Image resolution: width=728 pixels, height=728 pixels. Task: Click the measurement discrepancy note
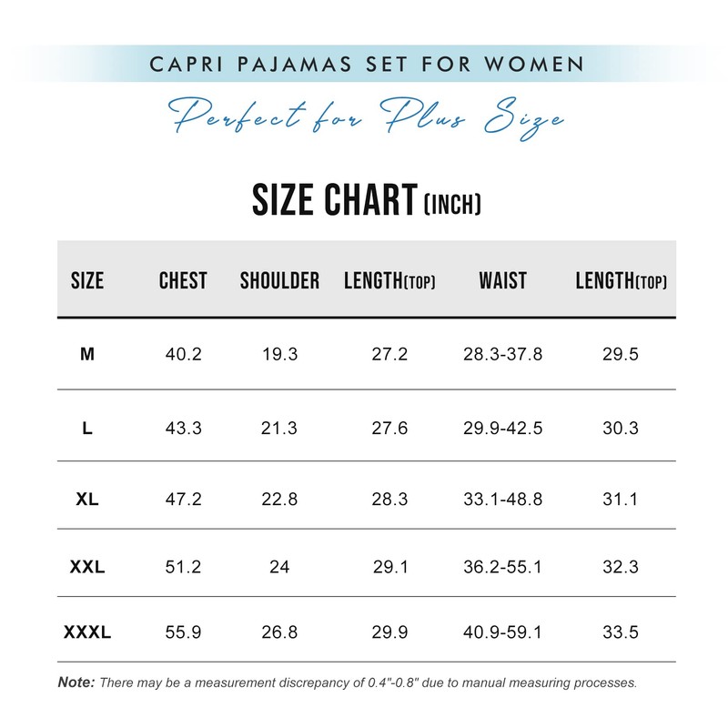(348, 682)
